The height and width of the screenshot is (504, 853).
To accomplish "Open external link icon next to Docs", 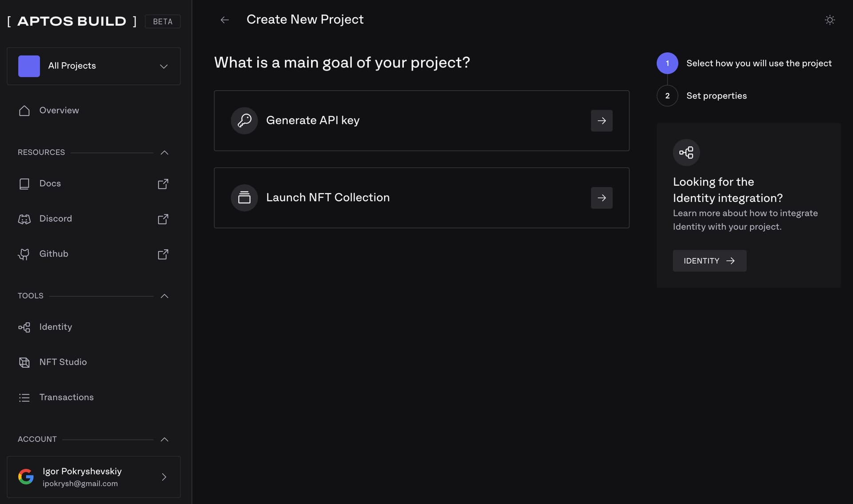I will tap(163, 184).
